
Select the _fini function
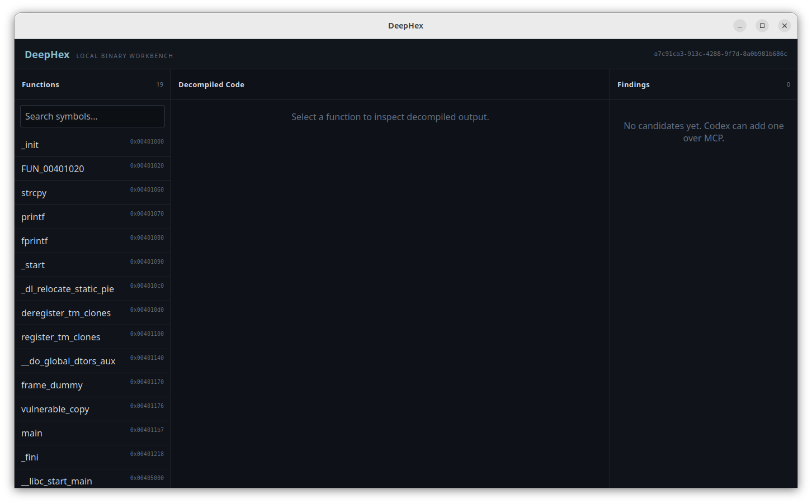point(92,457)
